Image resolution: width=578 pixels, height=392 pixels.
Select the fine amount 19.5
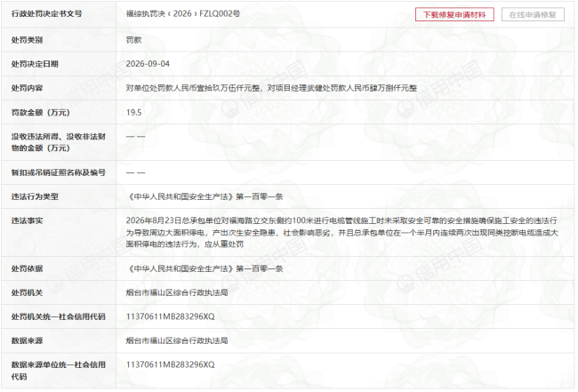[133, 112]
